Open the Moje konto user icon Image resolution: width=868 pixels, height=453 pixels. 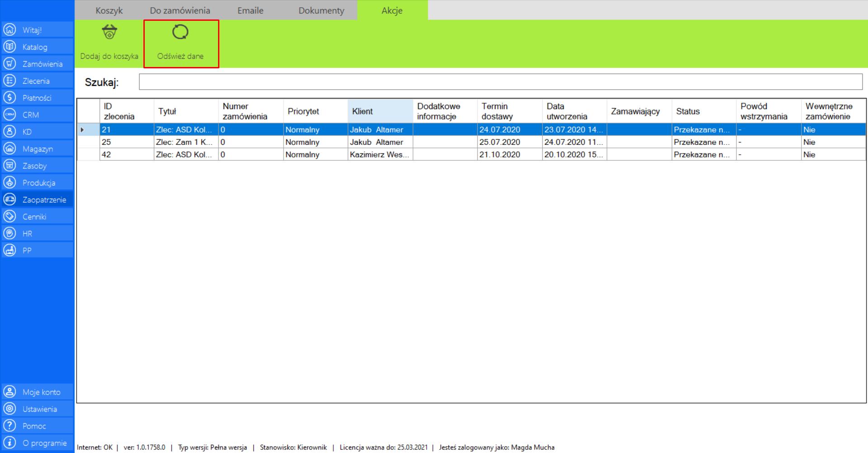pos(9,392)
